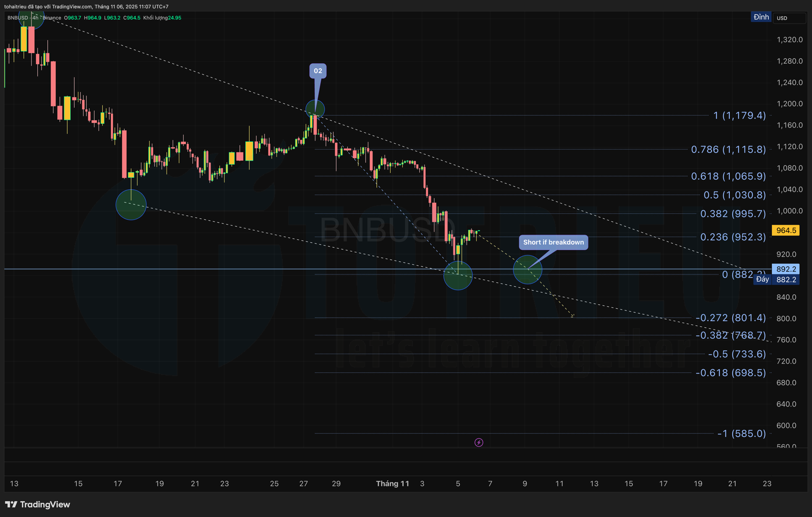Select the green circle near the 17th low
The width and height of the screenshot is (812, 517).
131,205
